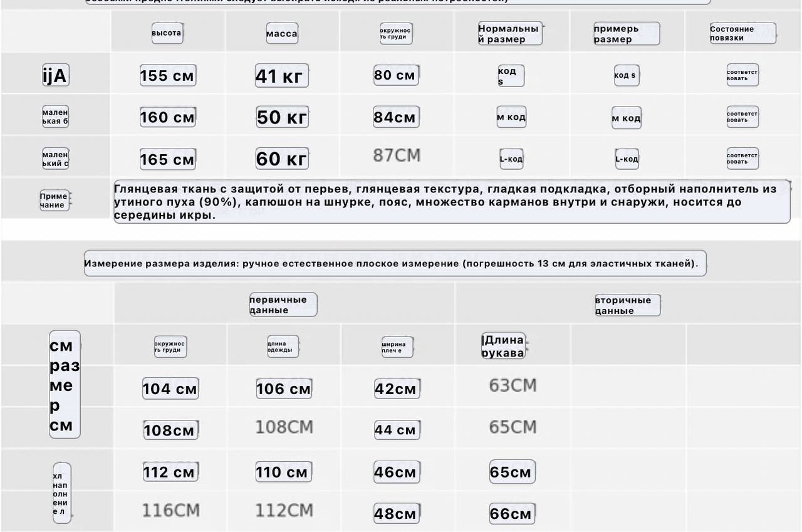Select the '42см' shoulder width cell
This screenshot has width=802, height=532.
(x=397, y=389)
